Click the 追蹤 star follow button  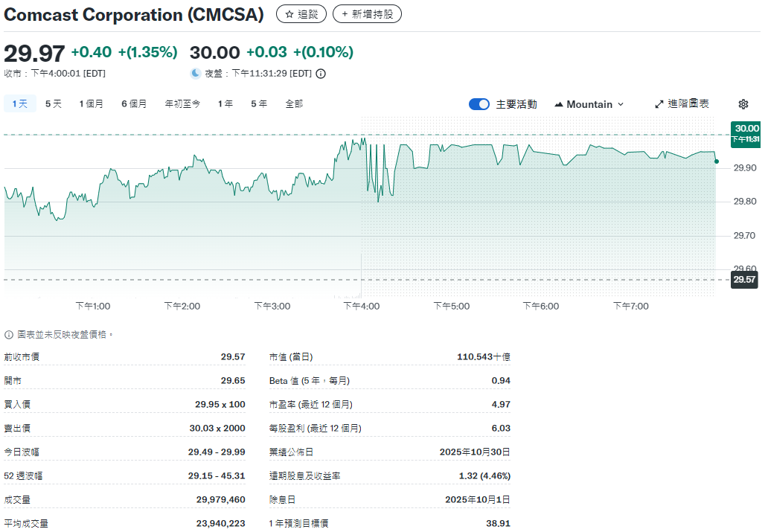pyautogui.click(x=301, y=14)
